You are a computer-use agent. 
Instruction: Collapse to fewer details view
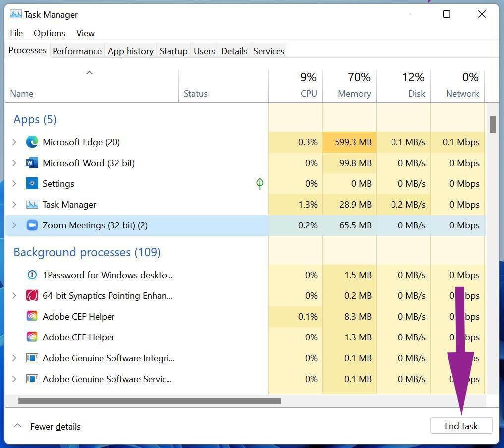[x=47, y=426]
